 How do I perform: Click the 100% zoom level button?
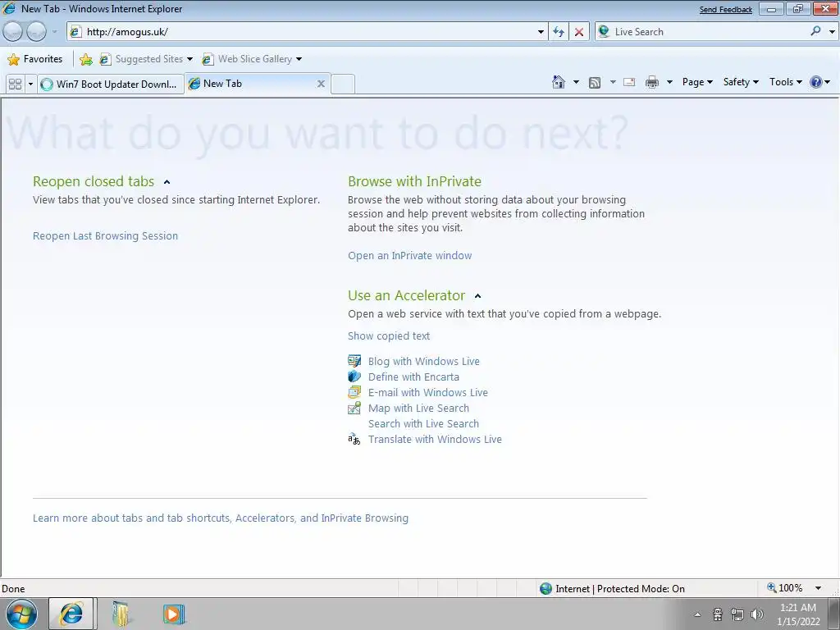pos(785,588)
